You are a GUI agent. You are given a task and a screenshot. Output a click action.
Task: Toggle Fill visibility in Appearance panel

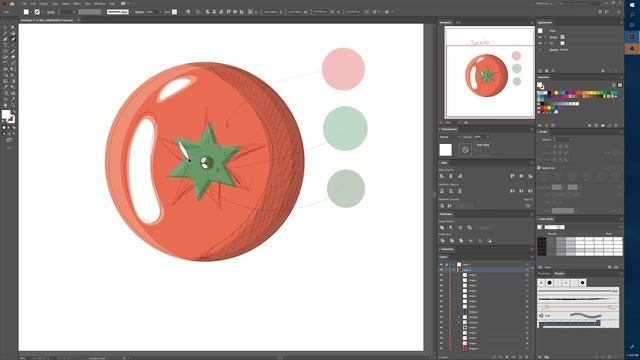540,43
